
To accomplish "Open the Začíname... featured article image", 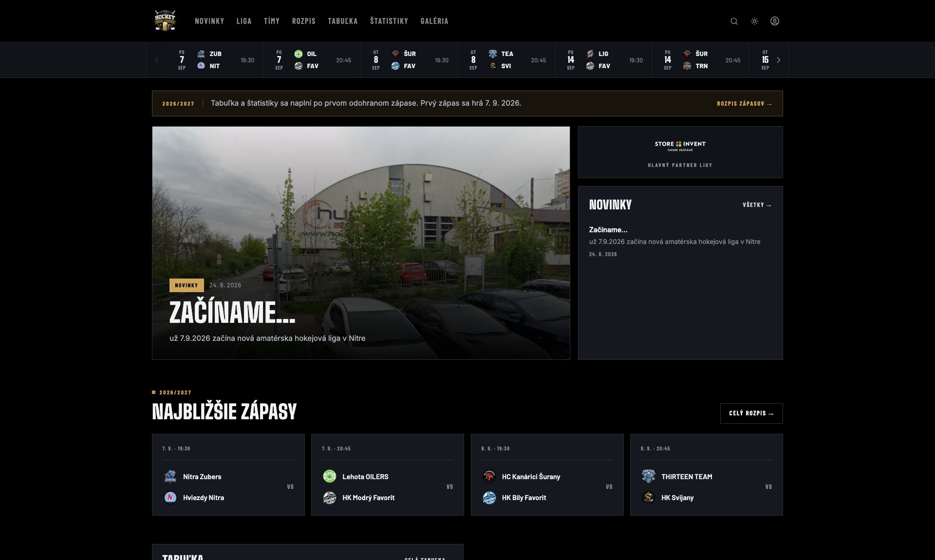I will click(361, 243).
